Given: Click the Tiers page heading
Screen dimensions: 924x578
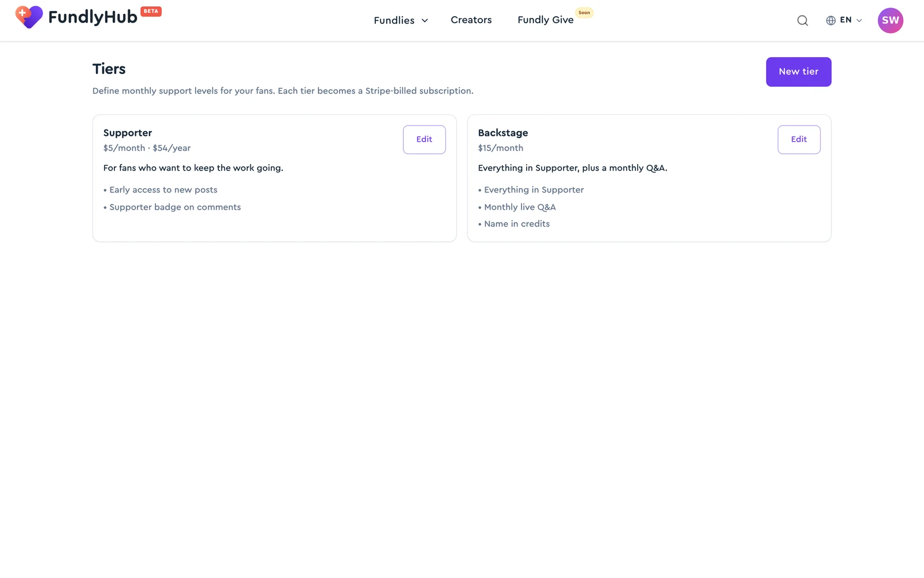Looking at the screenshot, I should point(109,69).
